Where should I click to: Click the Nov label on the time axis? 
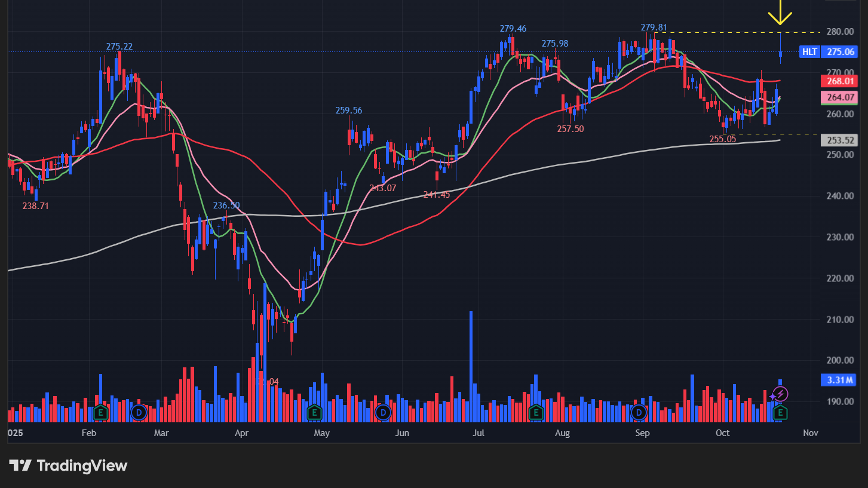click(809, 433)
